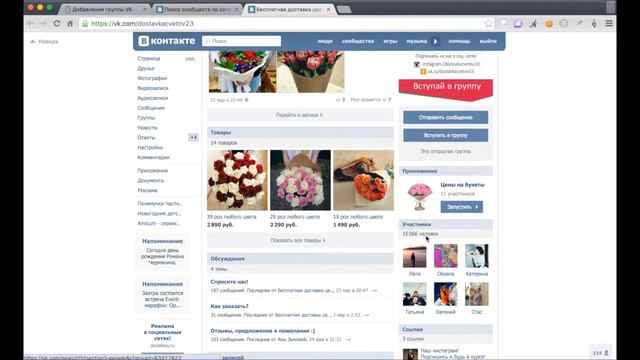Image resolution: width=640 pixels, height=360 pixels.
Task: Click blue Вступить в группу button
Action: pyautogui.click(x=446, y=135)
